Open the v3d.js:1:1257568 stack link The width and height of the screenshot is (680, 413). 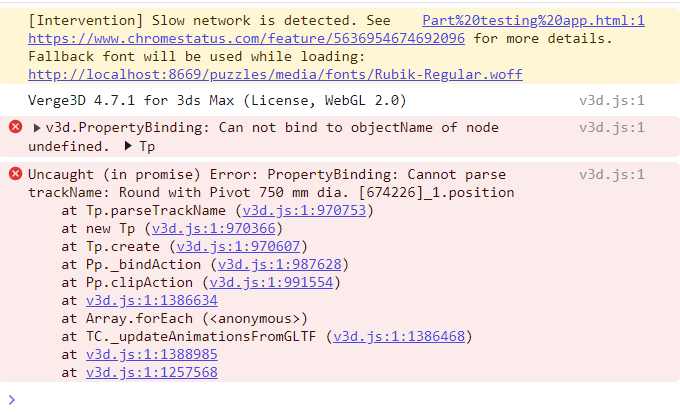[152, 372]
